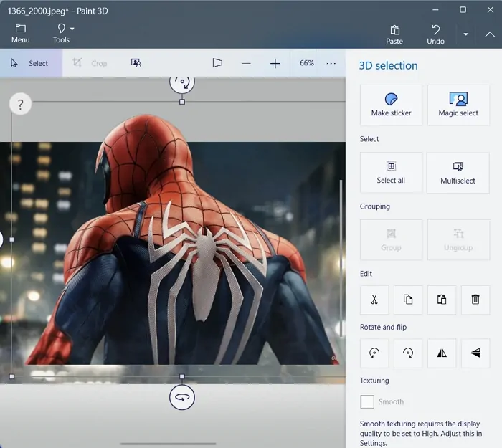Click the 3D selection panel heading
502x448 pixels.
[388, 66]
